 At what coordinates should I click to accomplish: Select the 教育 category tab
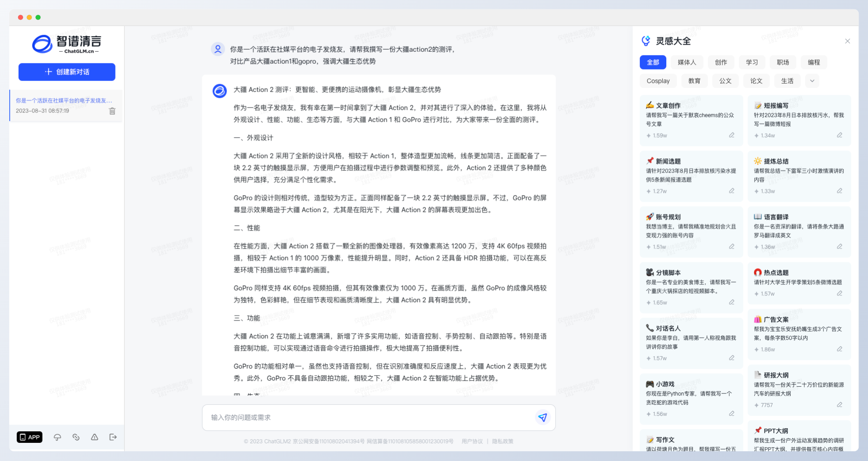pos(695,81)
